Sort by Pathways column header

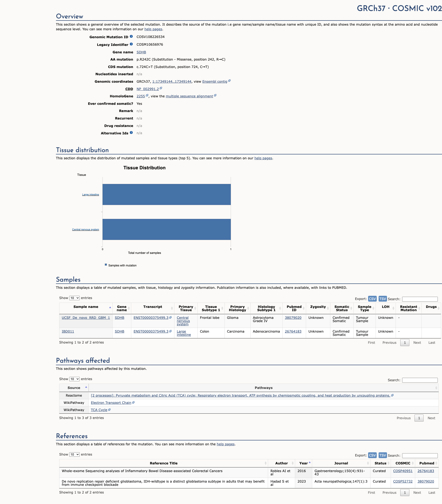click(263, 388)
